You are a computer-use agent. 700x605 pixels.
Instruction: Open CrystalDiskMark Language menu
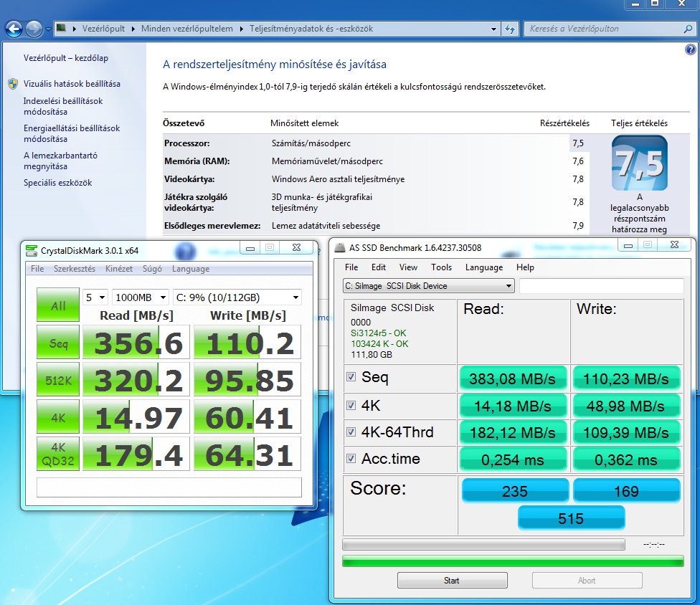pos(191,269)
